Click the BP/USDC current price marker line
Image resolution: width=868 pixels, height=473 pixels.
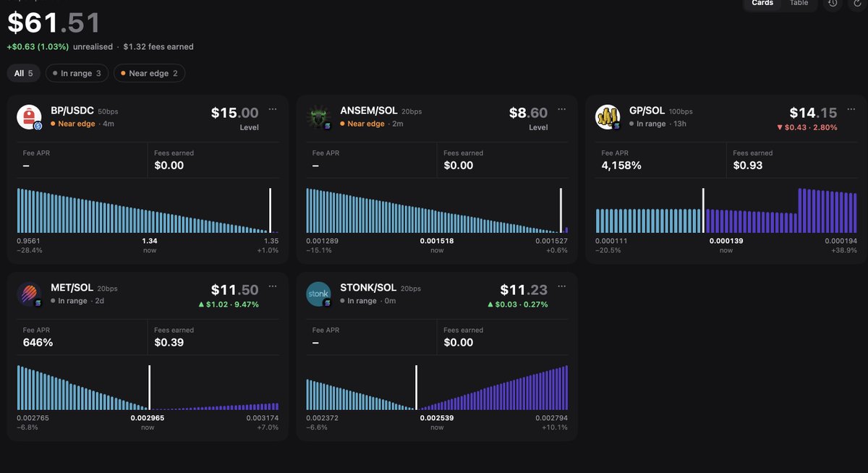point(270,210)
